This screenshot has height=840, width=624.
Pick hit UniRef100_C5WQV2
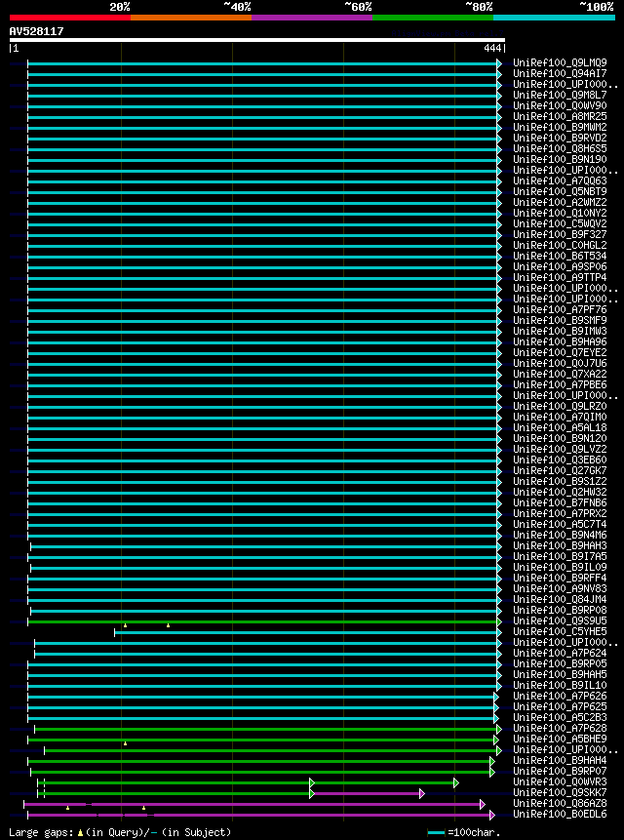coord(560,224)
